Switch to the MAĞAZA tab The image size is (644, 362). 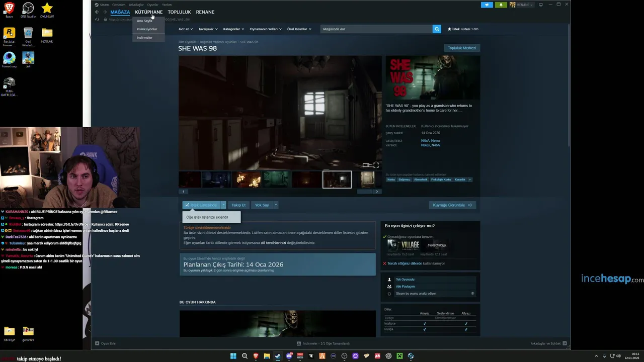120,12
